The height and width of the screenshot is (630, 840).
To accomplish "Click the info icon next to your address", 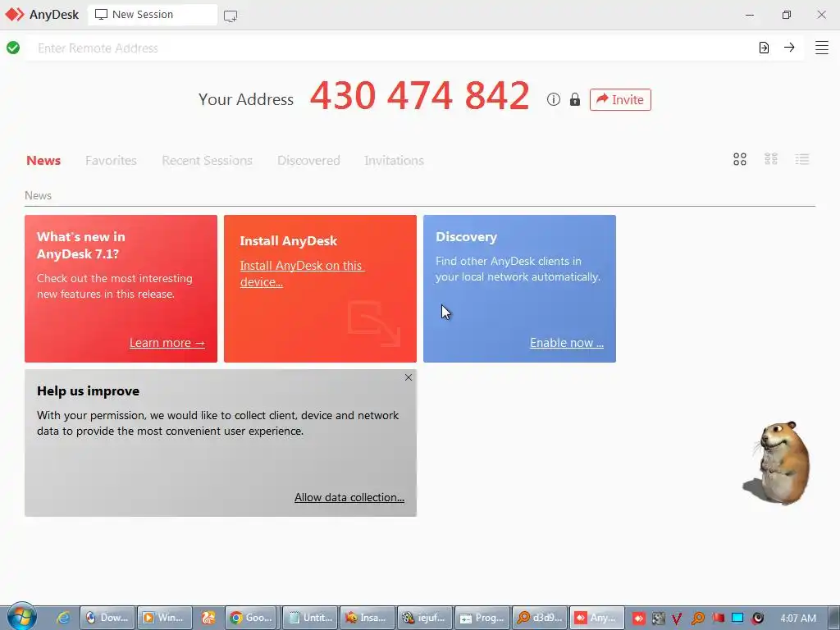I will 554,99.
